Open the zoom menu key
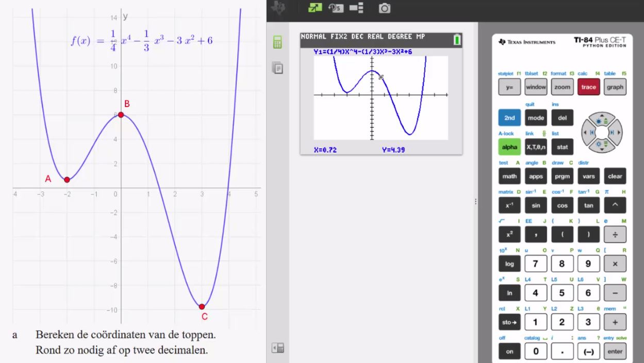644x363 pixels. tap(562, 87)
